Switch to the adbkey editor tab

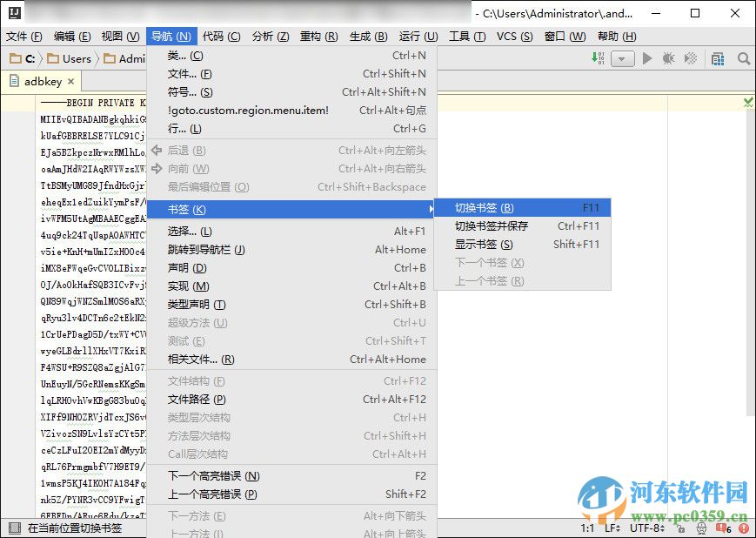(x=41, y=80)
